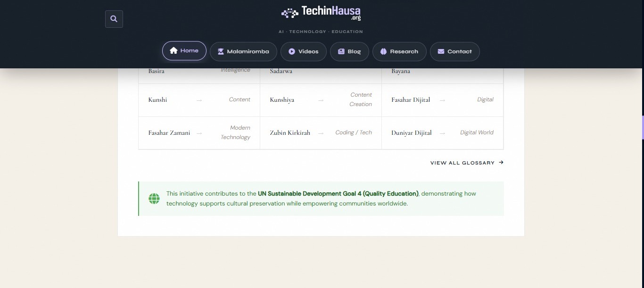Select the home icon on Home button
Screen dimensions: 644x288
pos(173,50)
